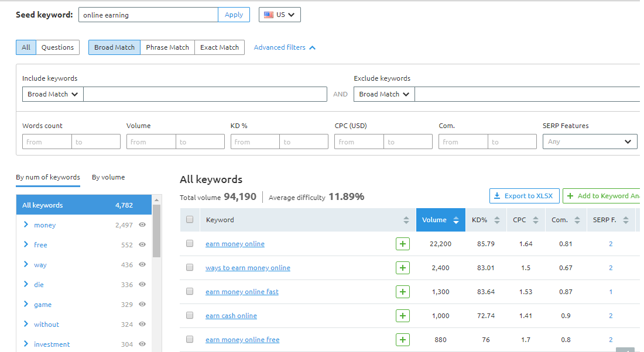644x352 pixels.
Task: Focus the Words count 'to' field
Action: 95,142
